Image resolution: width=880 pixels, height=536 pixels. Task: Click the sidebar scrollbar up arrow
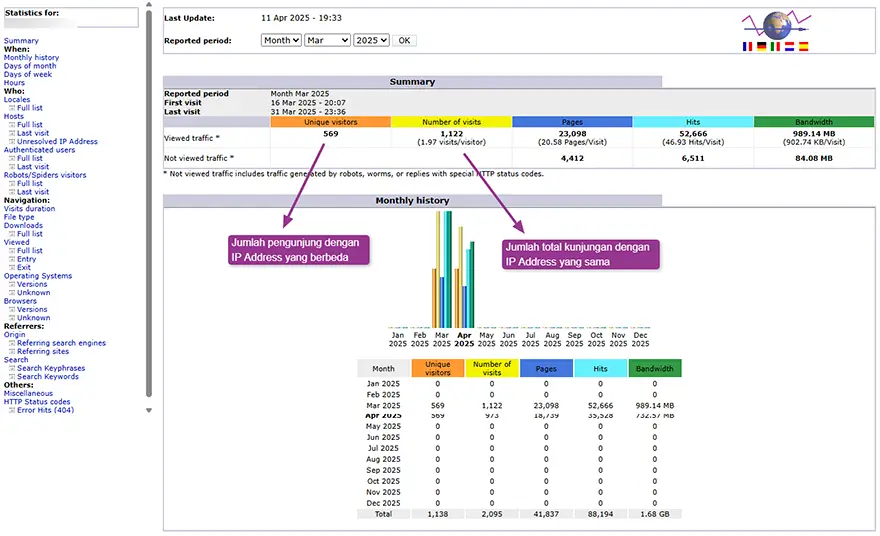click(x=149, y=4)
